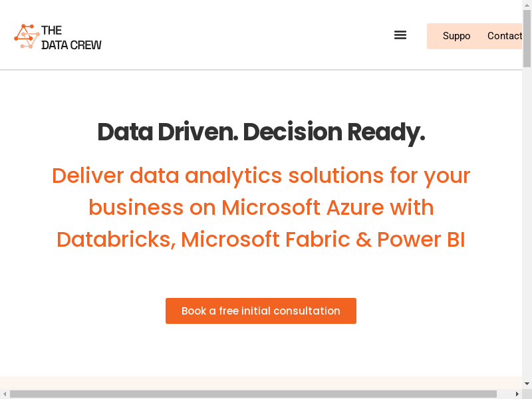This screenshot has width=532, height=399.
Task: Click horizontal scrollbar track right of thumb
Action: (x=505, y=394)
